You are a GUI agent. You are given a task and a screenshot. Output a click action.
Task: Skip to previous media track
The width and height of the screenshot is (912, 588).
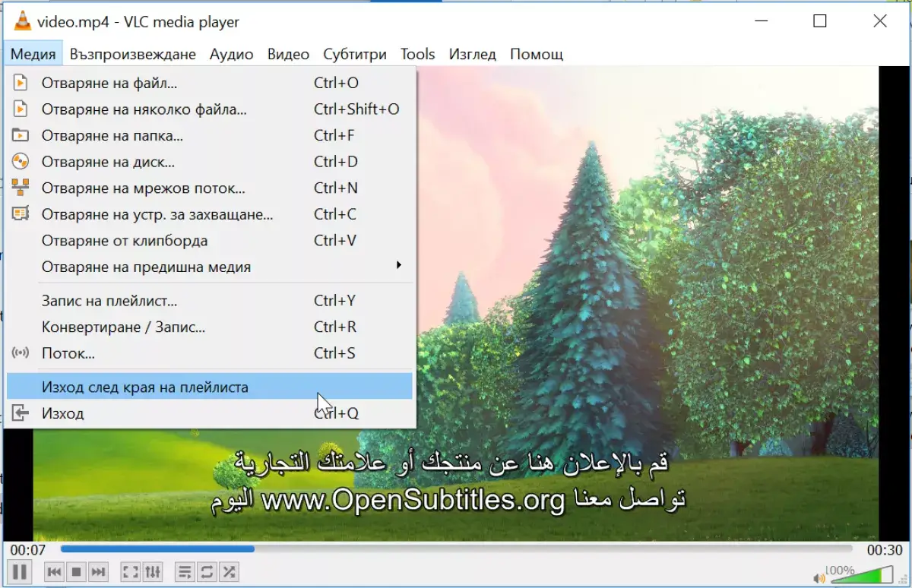tap(54, 571)
